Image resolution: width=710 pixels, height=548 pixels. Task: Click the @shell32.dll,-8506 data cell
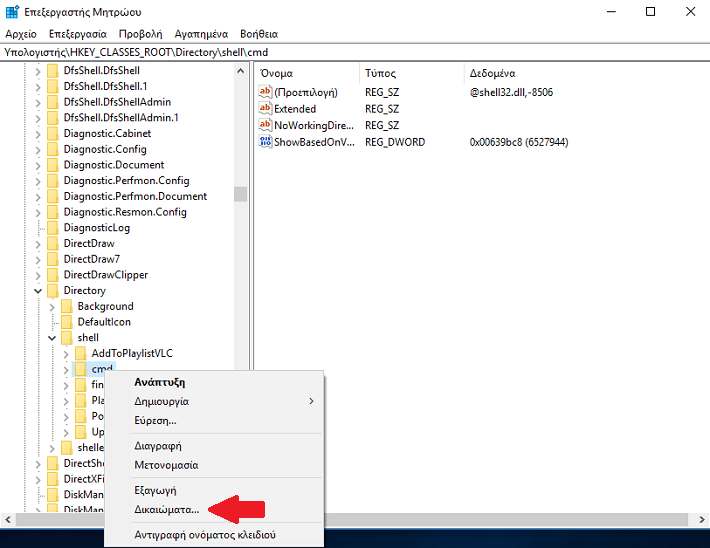pos(511,92)
